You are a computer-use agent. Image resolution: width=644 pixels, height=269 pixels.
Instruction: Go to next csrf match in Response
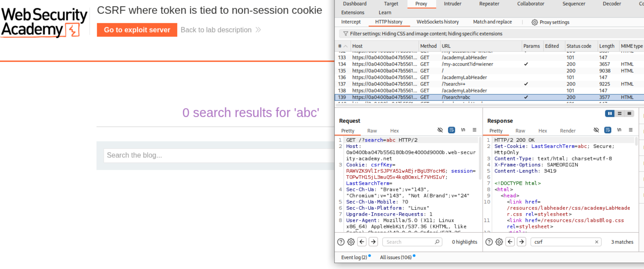coord(521,242)
